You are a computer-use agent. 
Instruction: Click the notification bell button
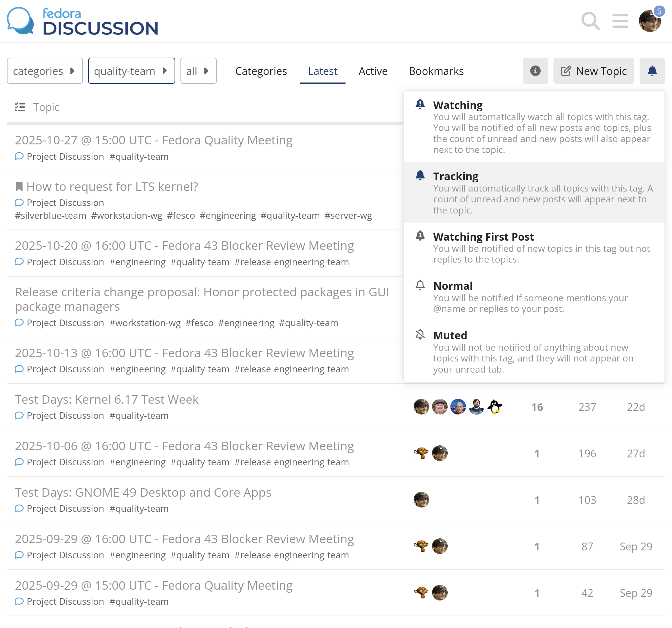click(652, 71)
